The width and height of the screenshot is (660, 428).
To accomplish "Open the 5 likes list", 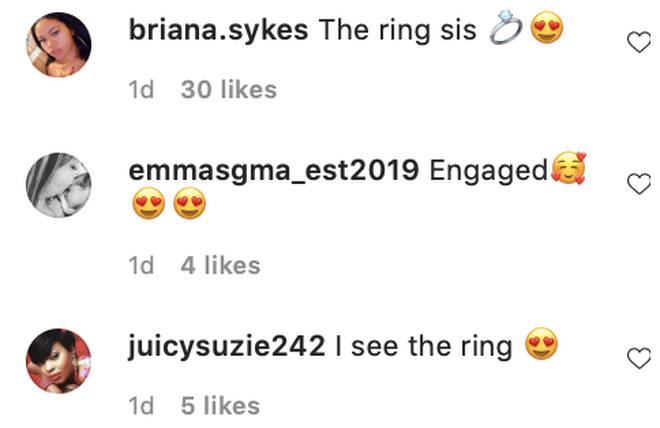I will click(220, 406).
